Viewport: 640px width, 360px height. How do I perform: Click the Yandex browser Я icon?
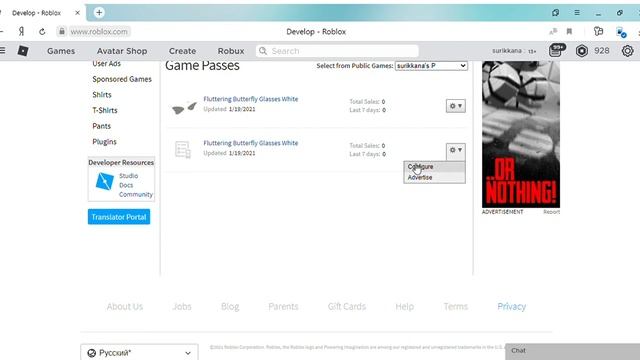pyautogui.click(x=21, y=31)
